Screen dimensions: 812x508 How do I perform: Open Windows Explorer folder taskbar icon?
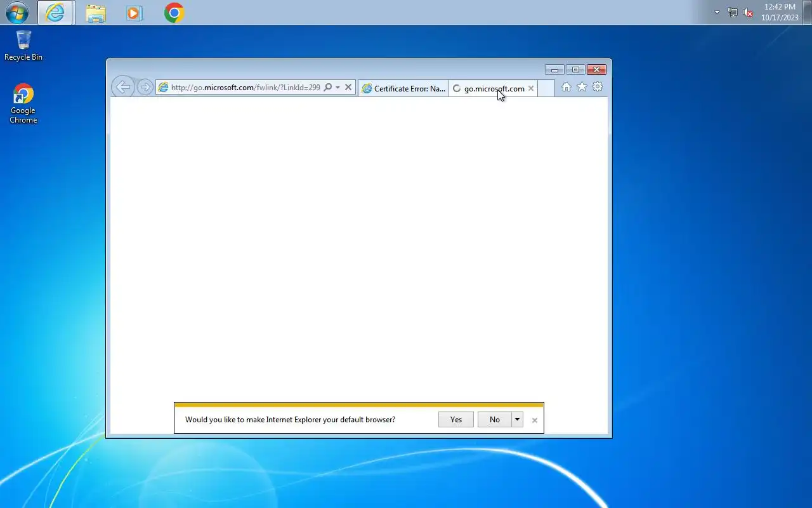tap(95, 13)
